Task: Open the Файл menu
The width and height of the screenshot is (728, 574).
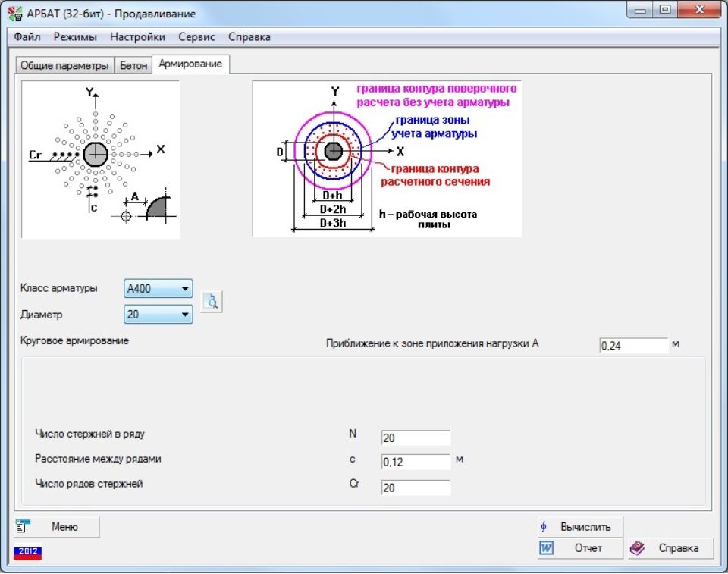Action: (x=27, y=36)
